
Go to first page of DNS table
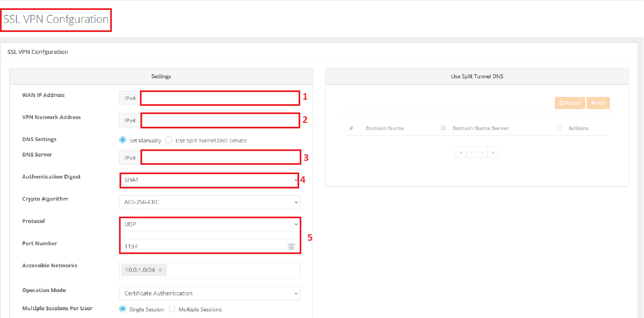461,152
